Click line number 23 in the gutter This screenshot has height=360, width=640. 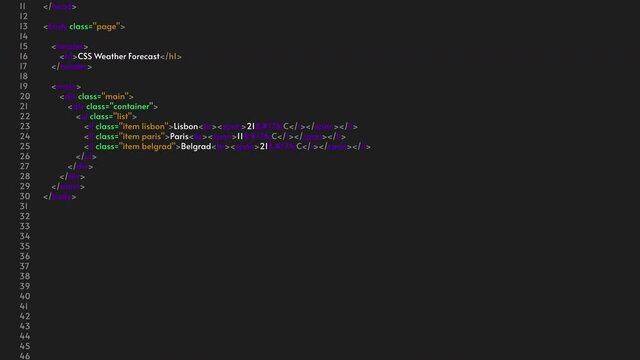(24, 126)
